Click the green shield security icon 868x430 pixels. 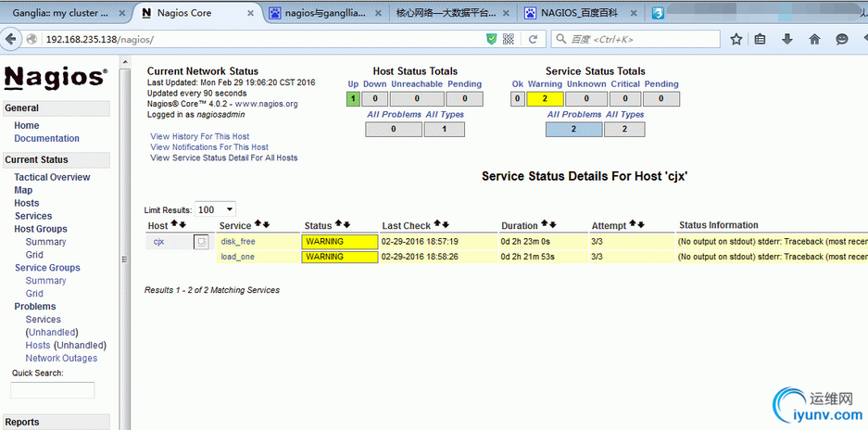[x=492, y=40]
